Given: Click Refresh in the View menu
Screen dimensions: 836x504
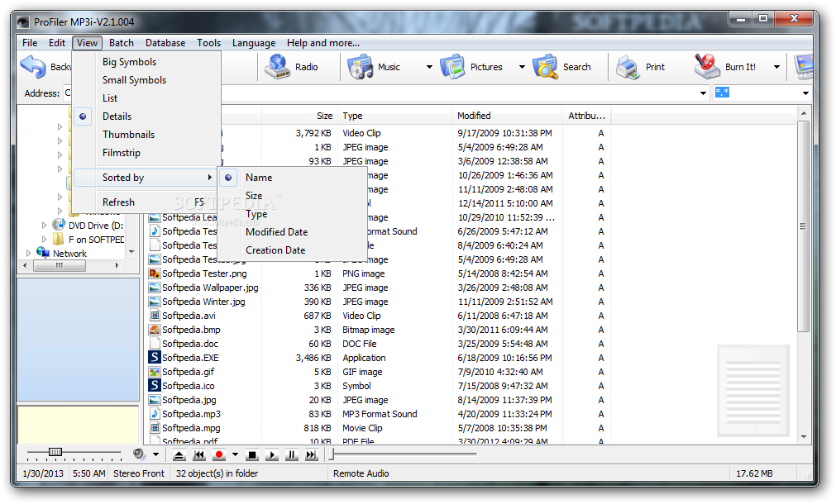Looking at the screenshot, I should [118, 202].
